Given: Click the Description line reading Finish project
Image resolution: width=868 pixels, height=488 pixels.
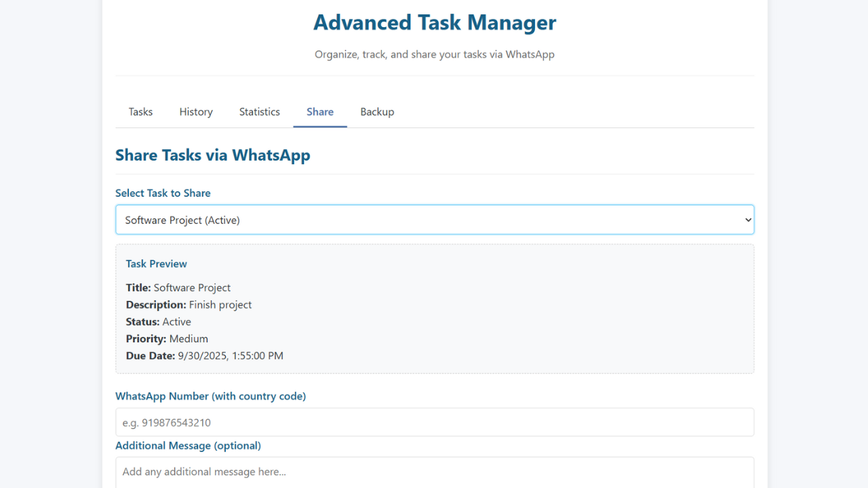Looking at the screenshot, I should (x=189, y=305).
